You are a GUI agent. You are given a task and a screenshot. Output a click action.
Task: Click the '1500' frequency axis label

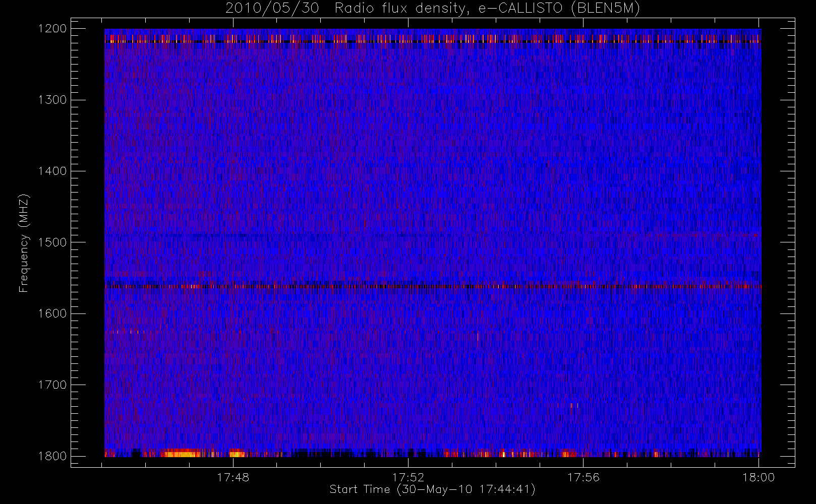(52, 242)
